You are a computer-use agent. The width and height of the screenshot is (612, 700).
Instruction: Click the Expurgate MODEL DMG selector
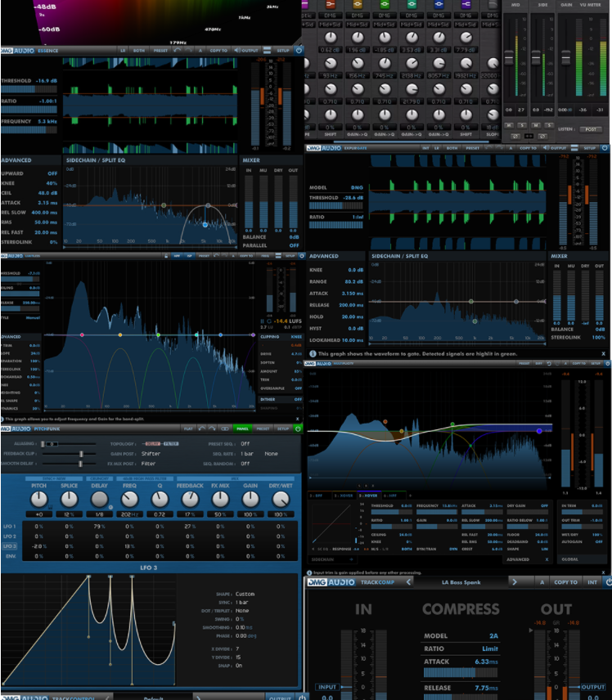click(357, 187)
